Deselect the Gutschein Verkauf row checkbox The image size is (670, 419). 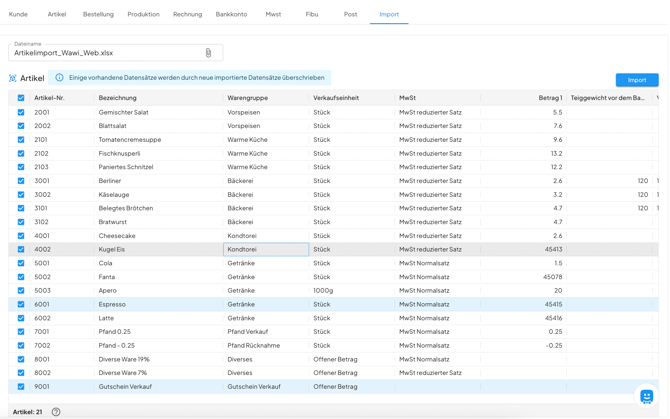(21, 387)
